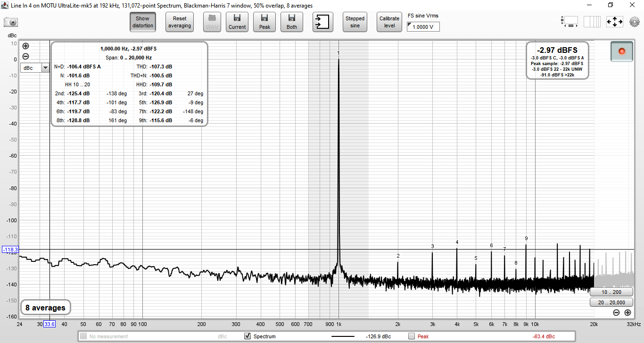The height and width of the screenshot is (343, 644).
Task: Save the Current trace
Action: [x=237, y=22]
